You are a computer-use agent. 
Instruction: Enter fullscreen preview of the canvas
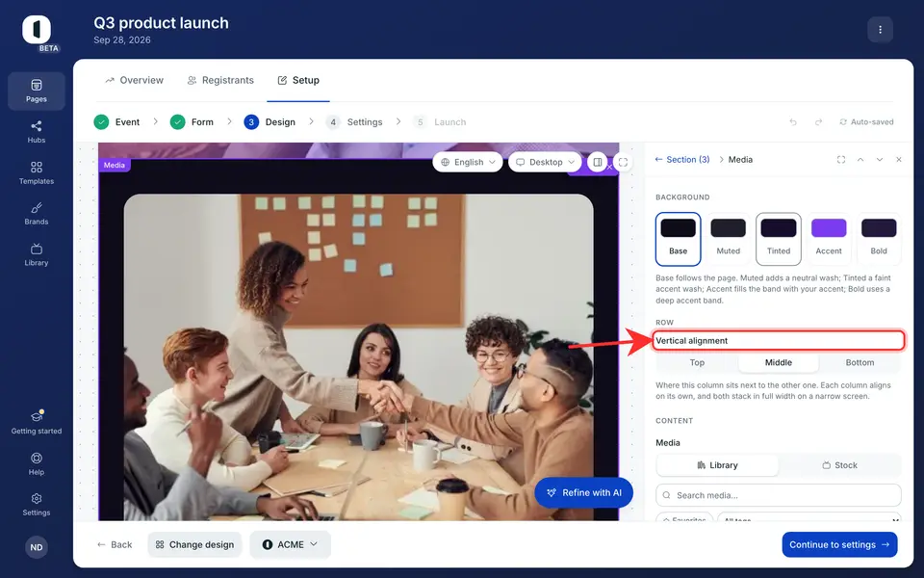[x=623, y=162]
